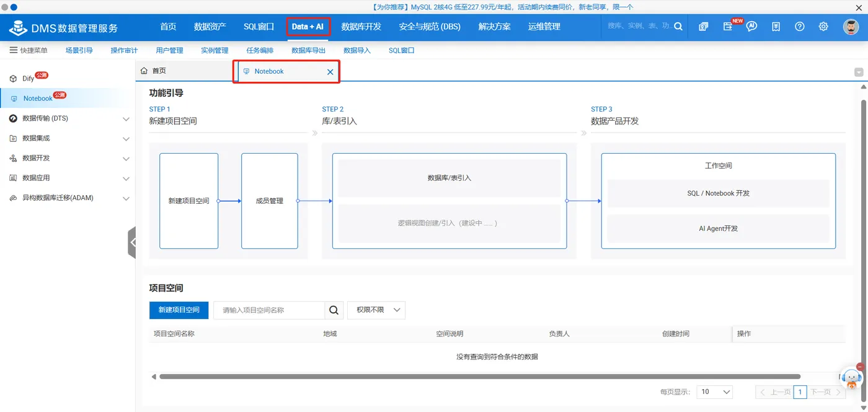Click the table's horizontal scrollbar thumb

click(x=480, y=377)
